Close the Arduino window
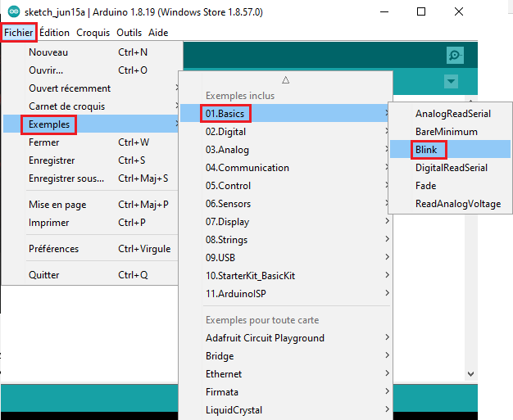Image resolution: width=513 pixels, height=420 pixels. tap(459, 11)
